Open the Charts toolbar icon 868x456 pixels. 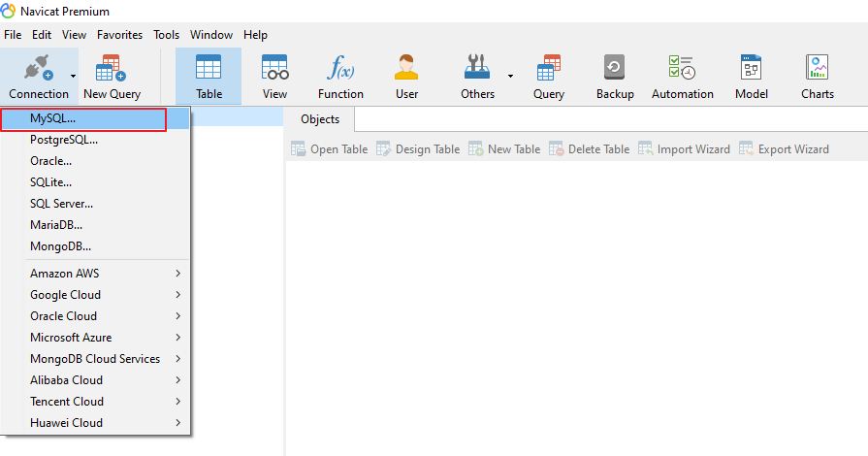[817, 68]
